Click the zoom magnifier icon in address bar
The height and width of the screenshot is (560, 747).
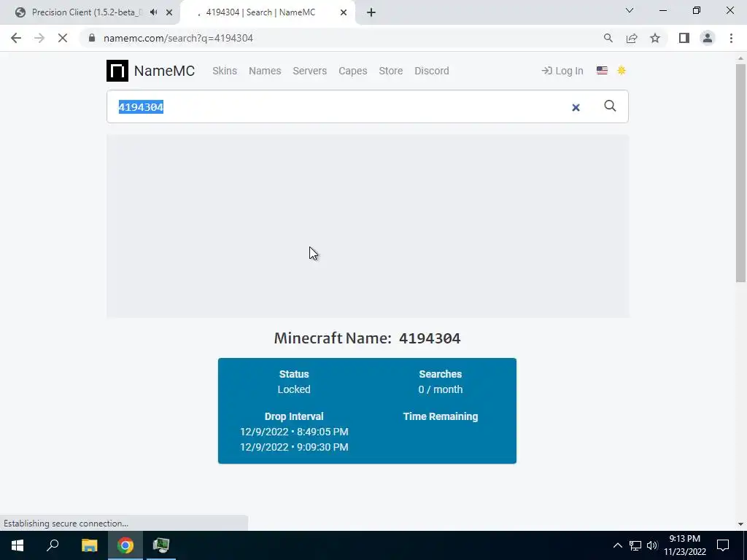(x=608, y=38)
